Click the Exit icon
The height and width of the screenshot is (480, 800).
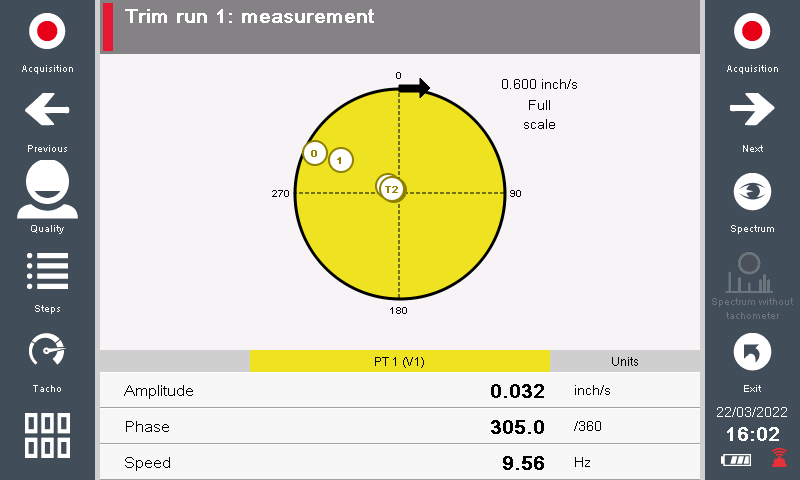click(752, 350)
